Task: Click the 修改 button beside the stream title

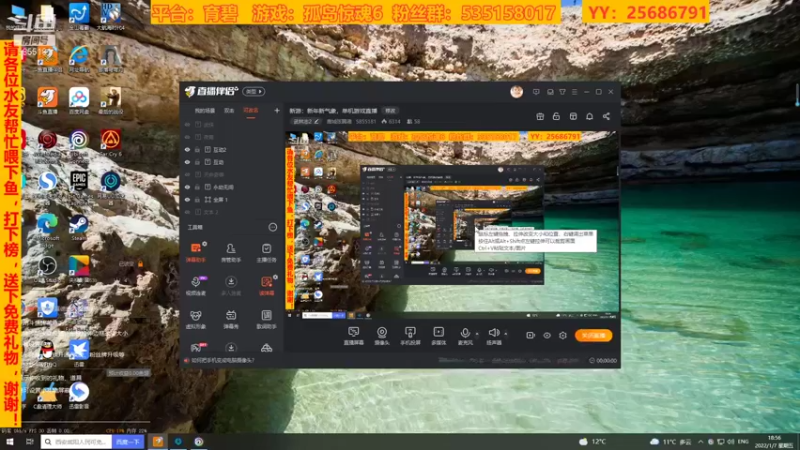Action: [390, 111]
